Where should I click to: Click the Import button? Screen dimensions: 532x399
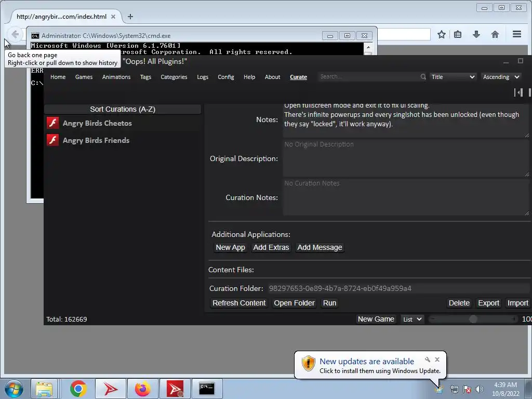(518, 303)
